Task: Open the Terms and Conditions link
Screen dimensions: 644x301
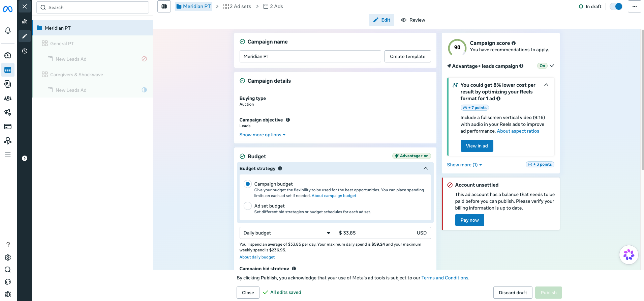Action: coord(445,278)
